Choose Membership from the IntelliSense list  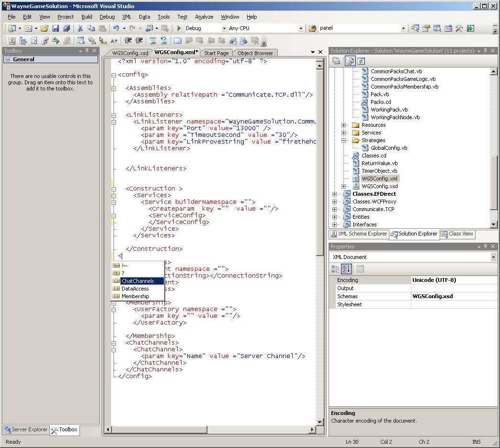click(135, 296)
